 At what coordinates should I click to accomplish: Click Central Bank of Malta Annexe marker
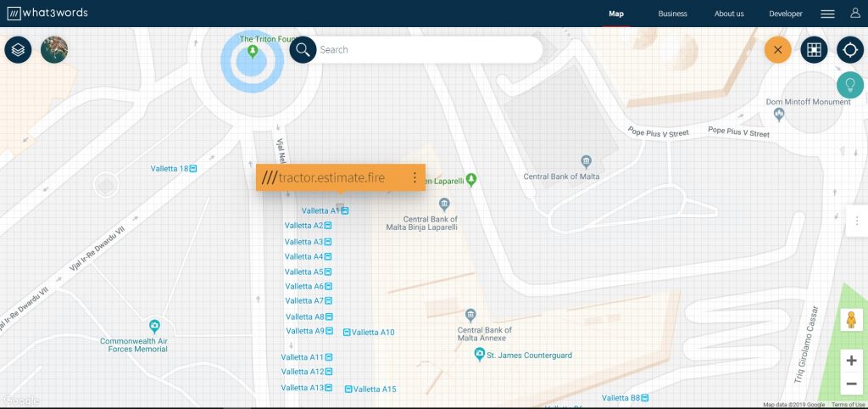pyautogui.click(x=470, y=316)
